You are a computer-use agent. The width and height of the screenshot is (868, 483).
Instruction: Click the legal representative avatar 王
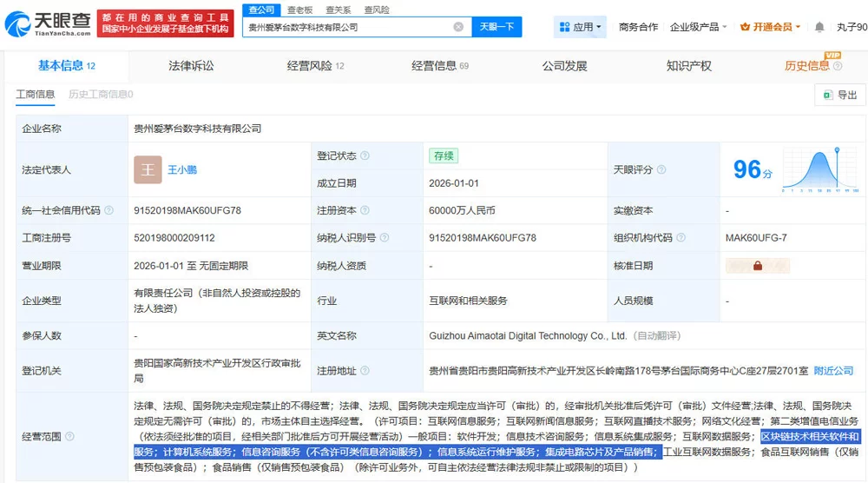coord(148,169)
